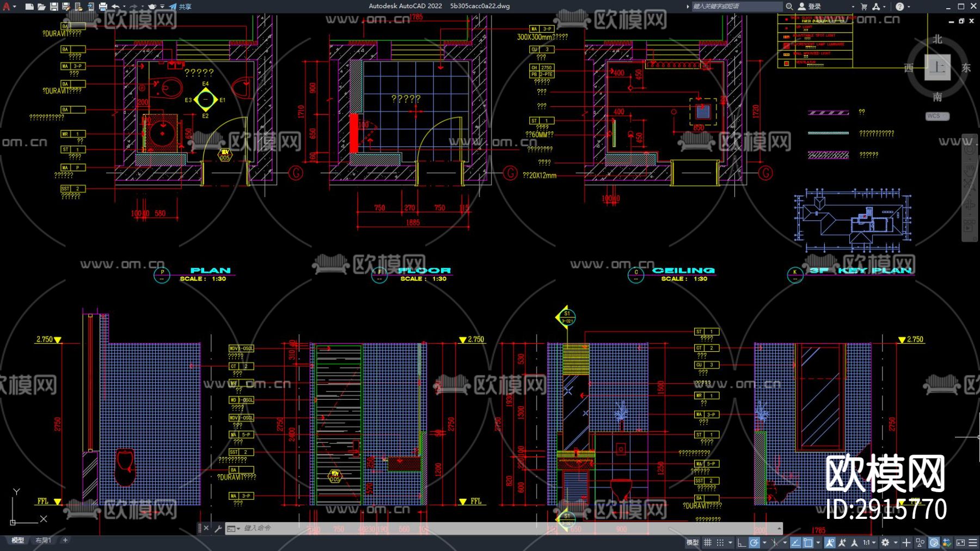Screen dimensions: 980x551
Task: Click the Undo arrow icon
Action: [115, 7]
